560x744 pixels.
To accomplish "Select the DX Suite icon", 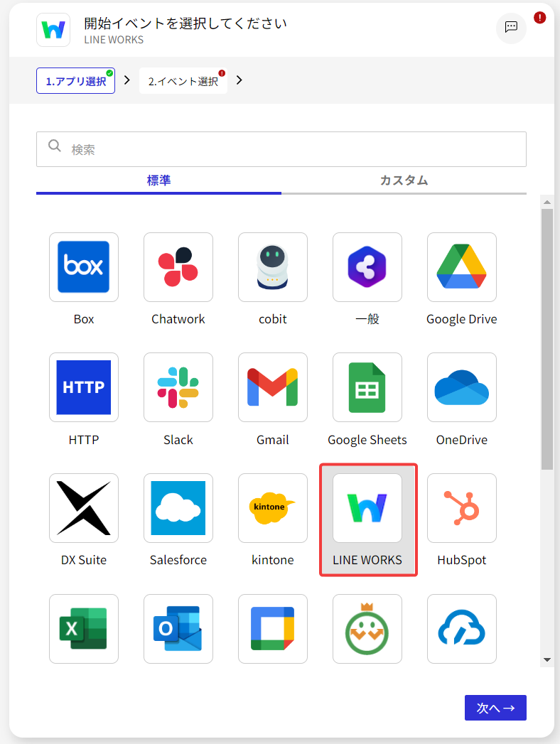I will tap(84, 507).
